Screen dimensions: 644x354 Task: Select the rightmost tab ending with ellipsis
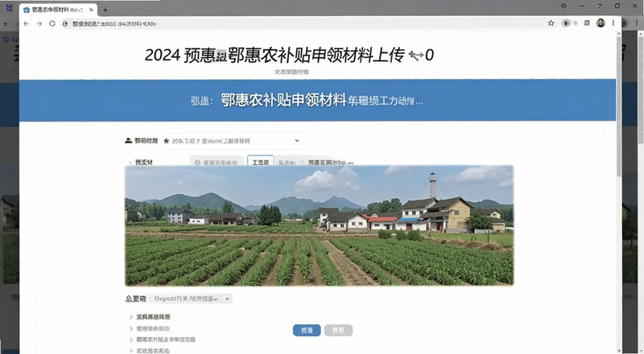coord(331,163)
